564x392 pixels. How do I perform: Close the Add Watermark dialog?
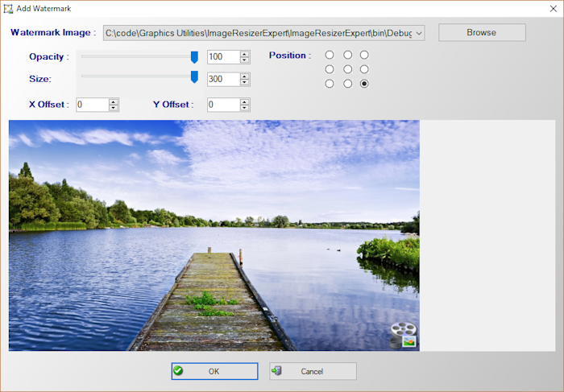click(x=554, y=9)
